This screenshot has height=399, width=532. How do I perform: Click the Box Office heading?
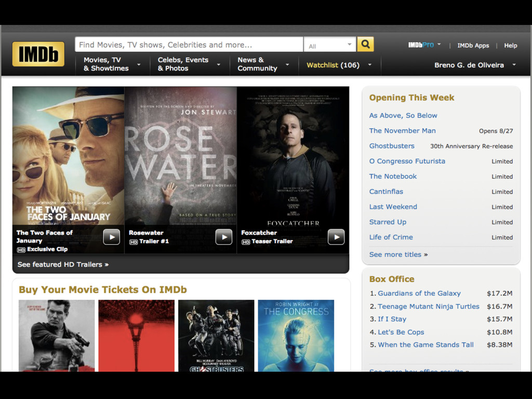[392, 279]
